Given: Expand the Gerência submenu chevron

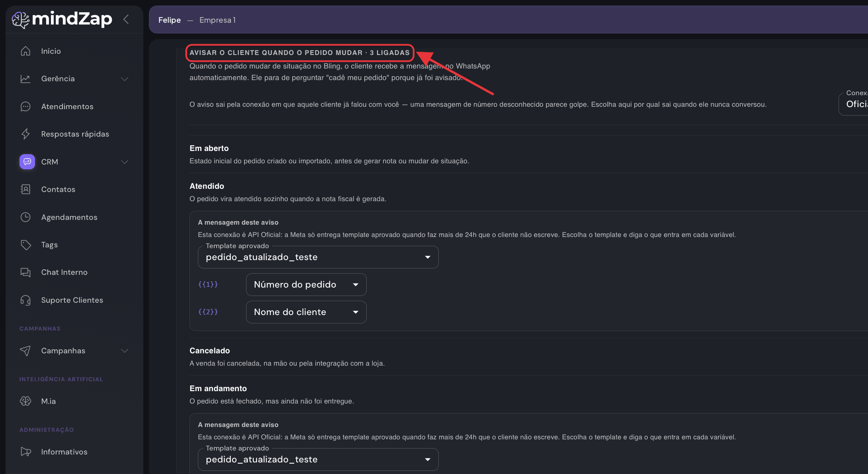Looking at the screenshot, I should (x=125, y=79).
